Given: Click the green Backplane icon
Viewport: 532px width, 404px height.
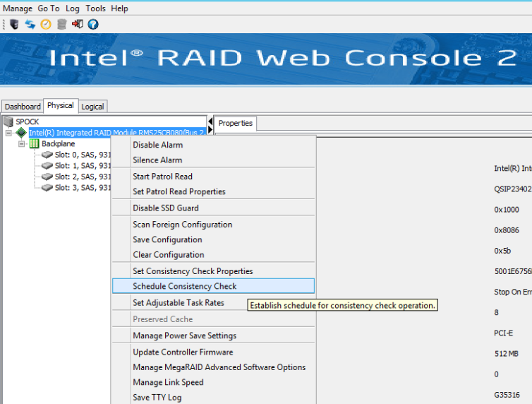Looking at the screenshot, I should click(x=34, y=143).
